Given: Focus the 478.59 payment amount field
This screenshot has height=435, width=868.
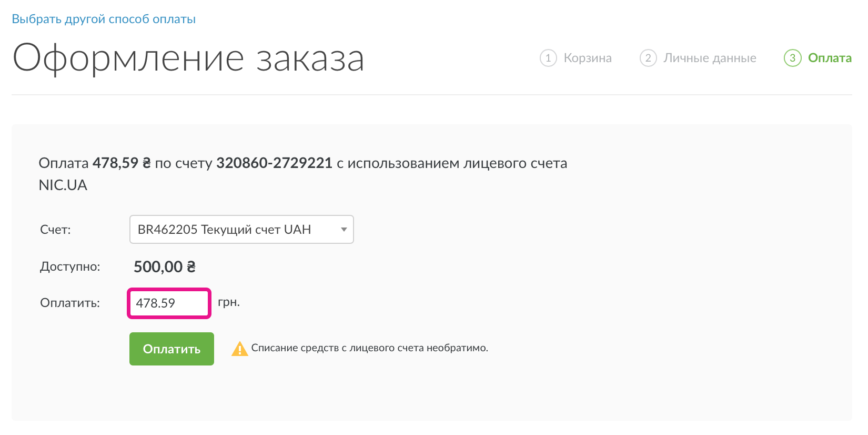Looking at the screenshot, I should tap(169, 303).
